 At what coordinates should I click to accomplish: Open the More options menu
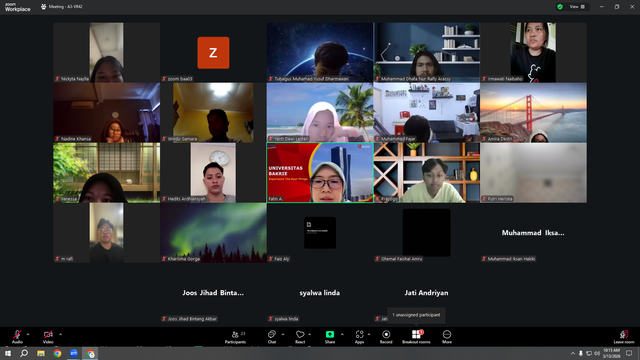[x=447, y=337]
